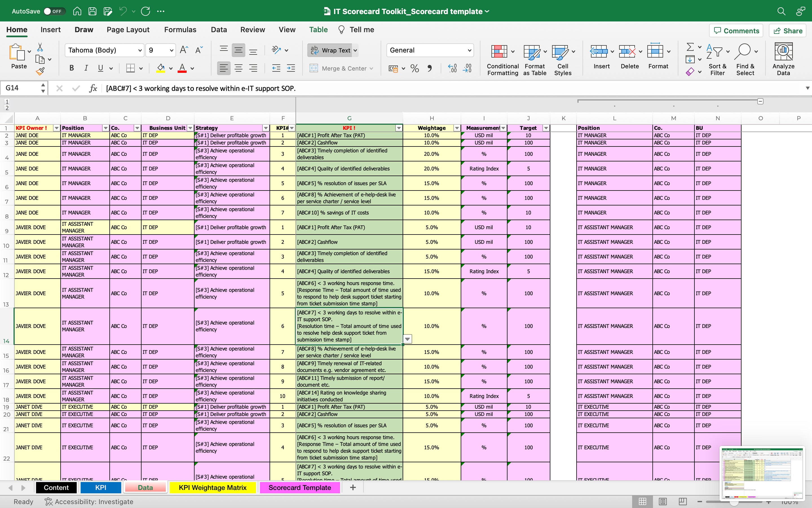Click the AutoSum sigma icon
The height and width of the screenshot is (508, 812).
click(690, 47)
